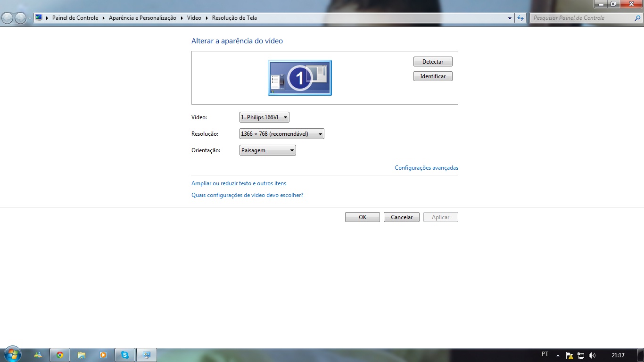
Task: Open Skype from the taskbar
Action: pyautogui.click(x=125, y=355)
